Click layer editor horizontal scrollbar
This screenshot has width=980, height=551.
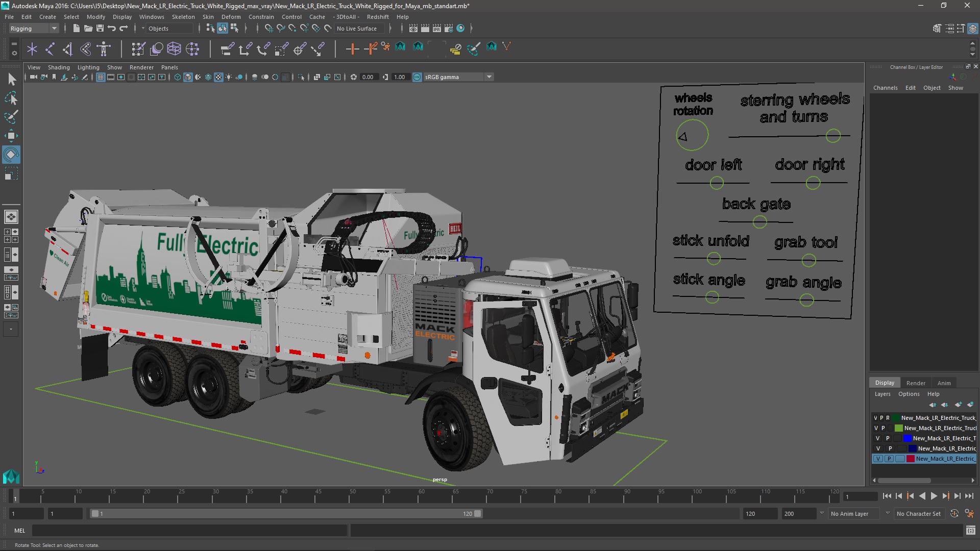click(x=904, y=481)
